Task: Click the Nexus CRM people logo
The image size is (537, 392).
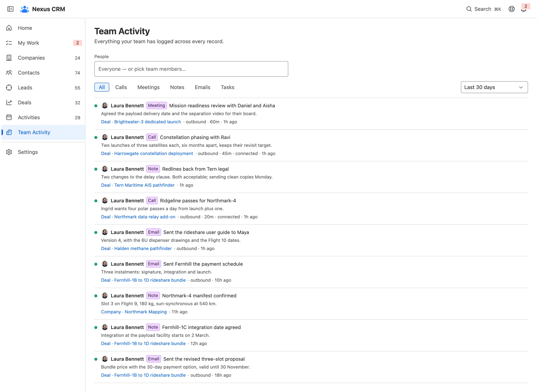Action: 24,9
